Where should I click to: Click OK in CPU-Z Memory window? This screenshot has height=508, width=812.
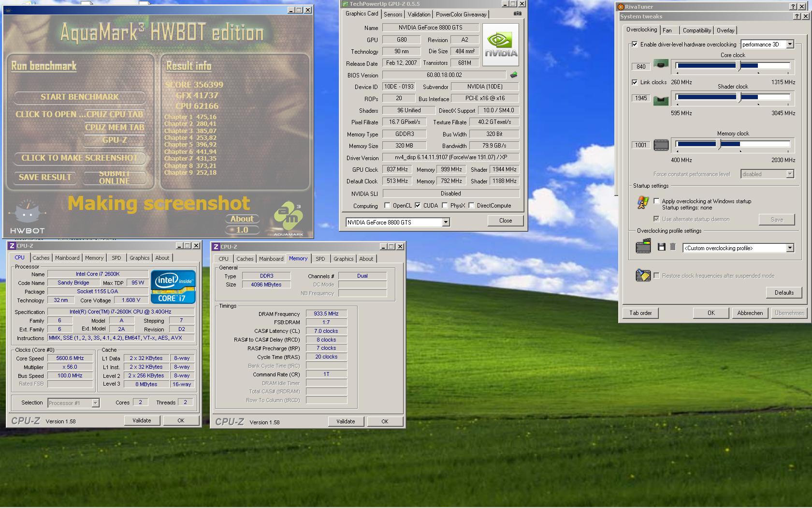point(385,421)
